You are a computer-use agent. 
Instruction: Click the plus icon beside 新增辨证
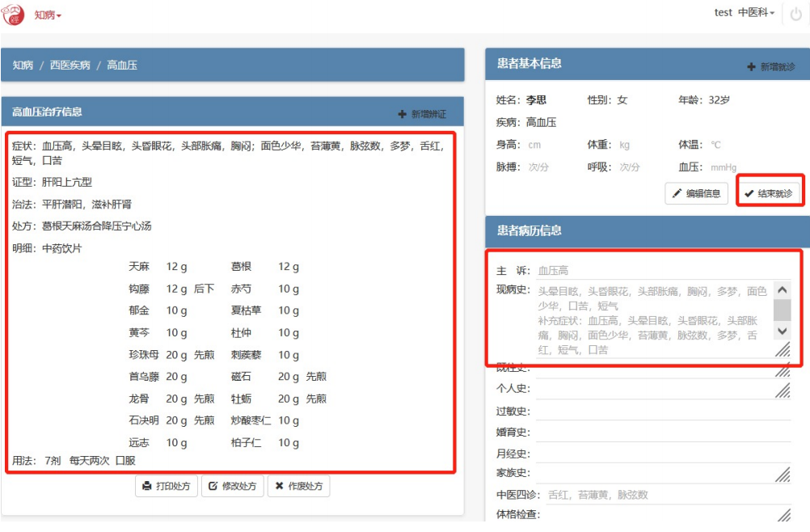click(x=403, y=115)
